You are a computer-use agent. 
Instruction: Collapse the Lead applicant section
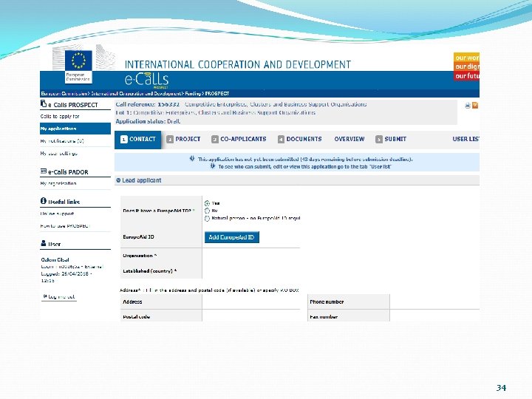point(118,180)
